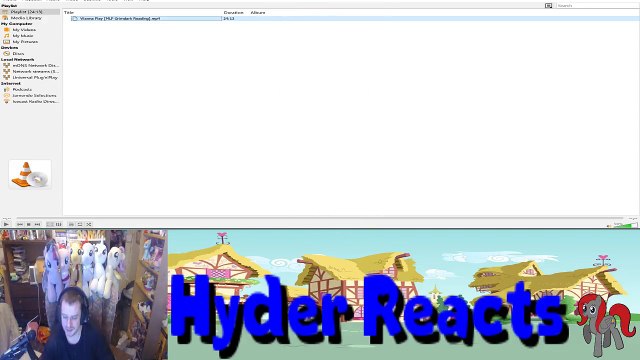Open extended settings (equalizer) icon

pos(59,224)
